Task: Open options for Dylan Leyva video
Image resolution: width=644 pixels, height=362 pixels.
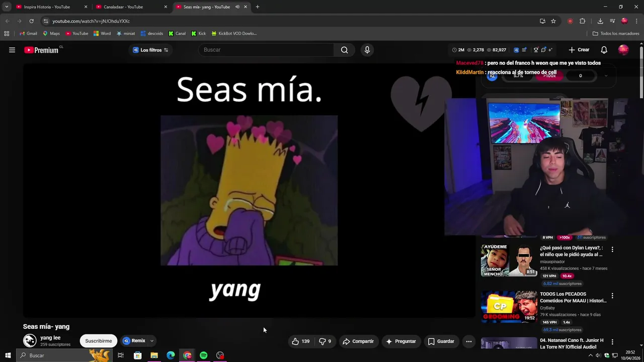Action: coord(612,249)
